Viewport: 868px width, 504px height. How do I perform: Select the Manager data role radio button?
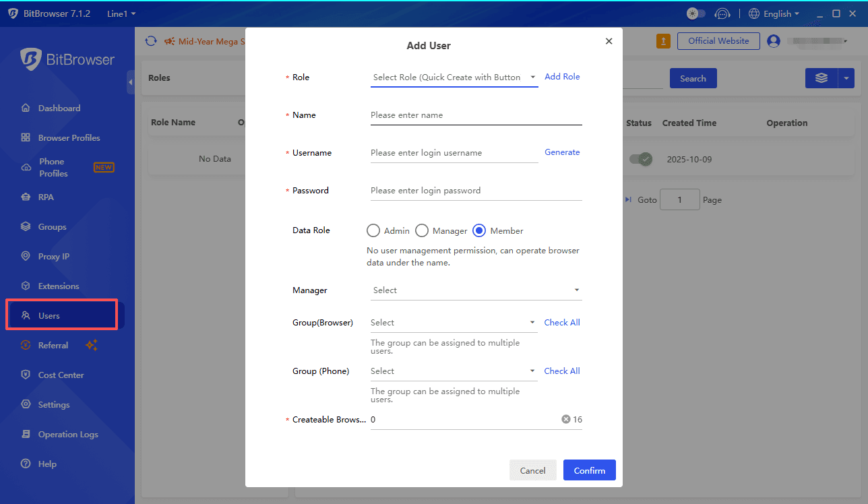tap(422, 230)
